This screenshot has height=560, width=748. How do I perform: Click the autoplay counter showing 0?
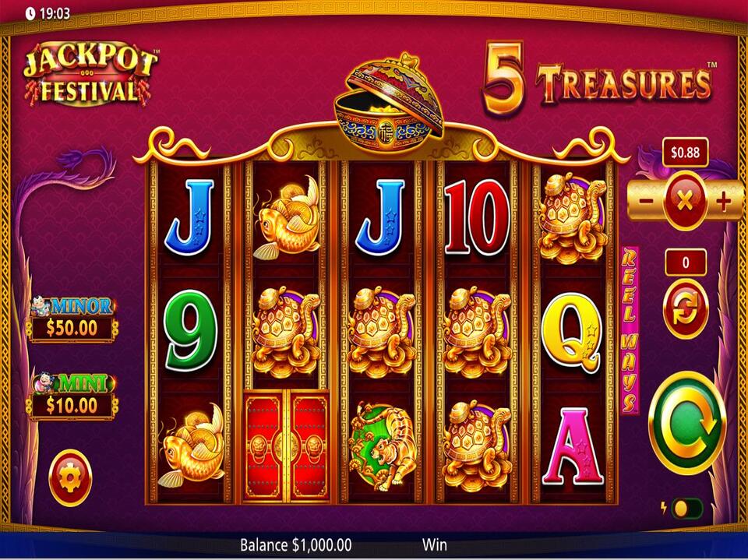[686, 262]
